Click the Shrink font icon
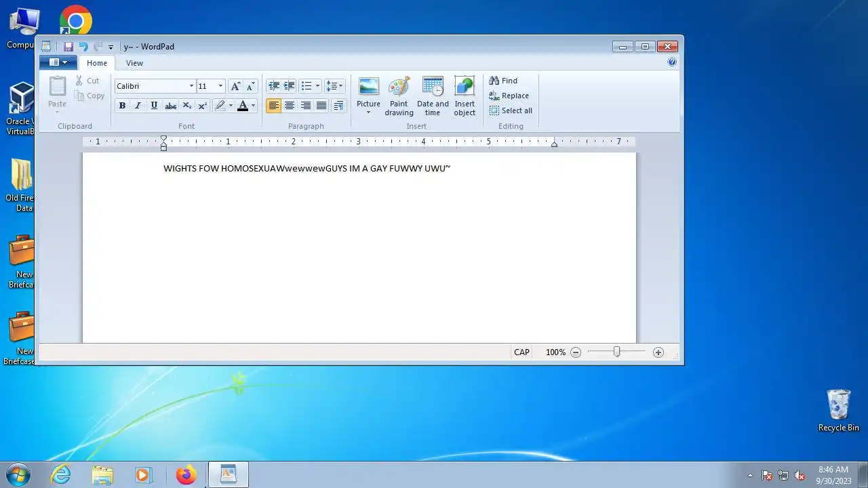 (250, 86)
